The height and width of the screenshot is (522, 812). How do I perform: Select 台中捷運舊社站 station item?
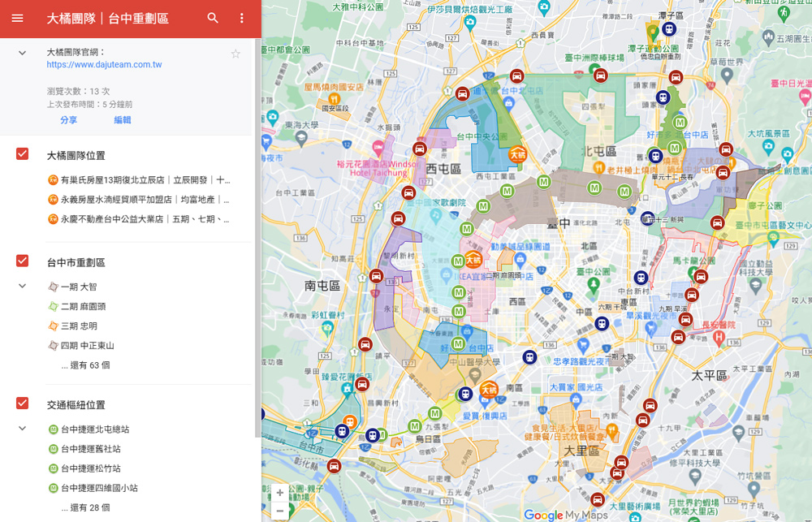84,449
